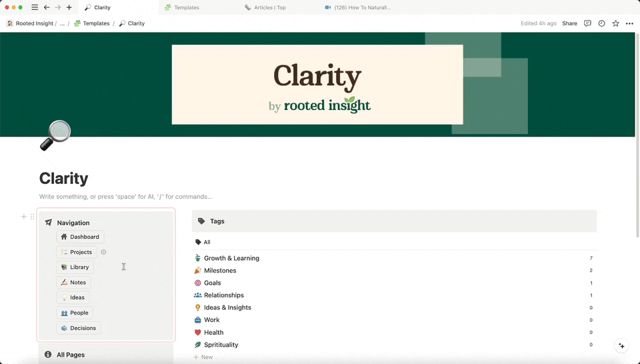Go back with the left arrow
Screen dimensions: 640x364
coord(47,7)
